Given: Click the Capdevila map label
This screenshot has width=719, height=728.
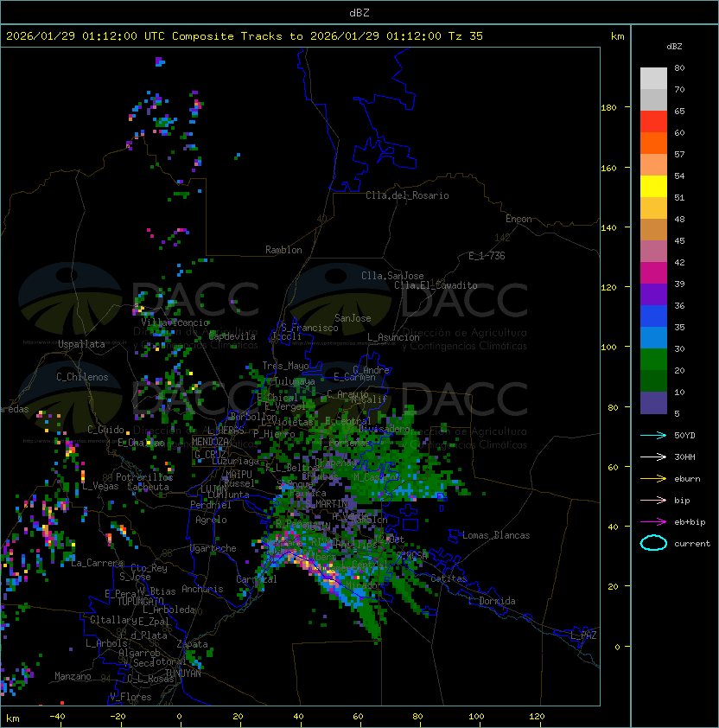Looking at the screenshot, I should pyautogui.click(x=232, y=336).
